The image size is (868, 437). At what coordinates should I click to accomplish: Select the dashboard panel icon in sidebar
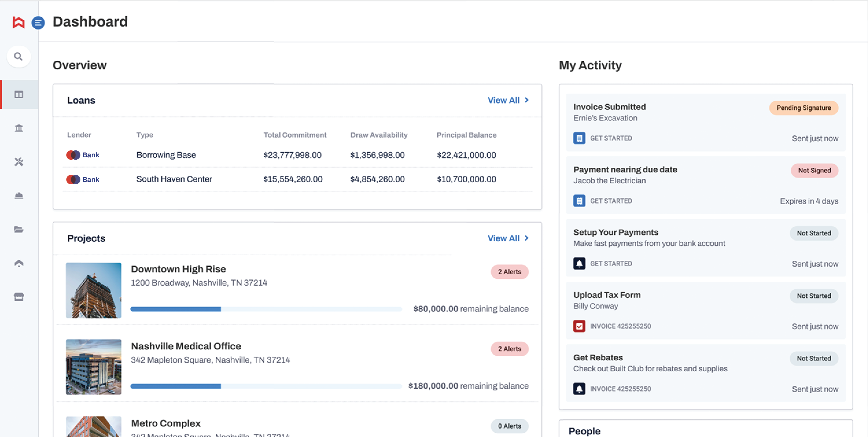[19, 94]
